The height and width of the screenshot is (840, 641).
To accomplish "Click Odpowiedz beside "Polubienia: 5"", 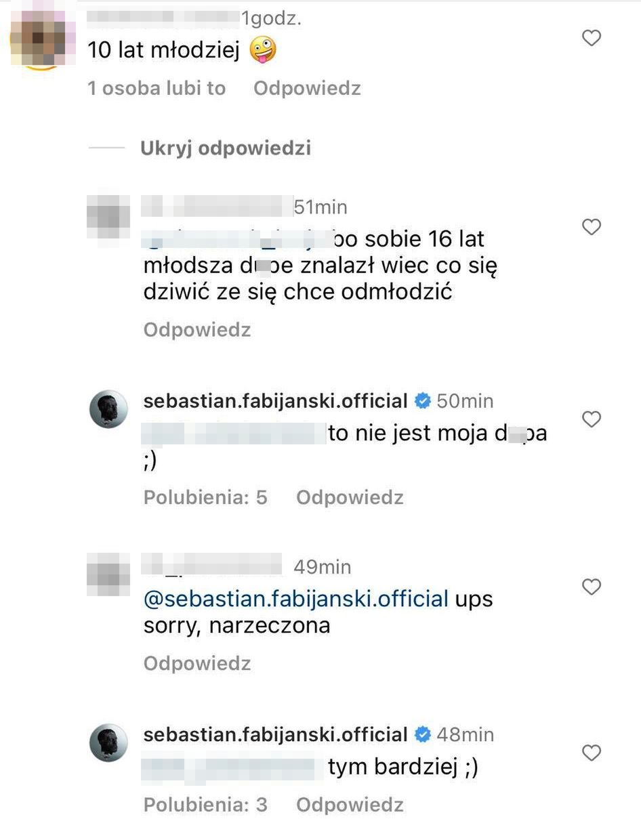I will coord(350,498).
